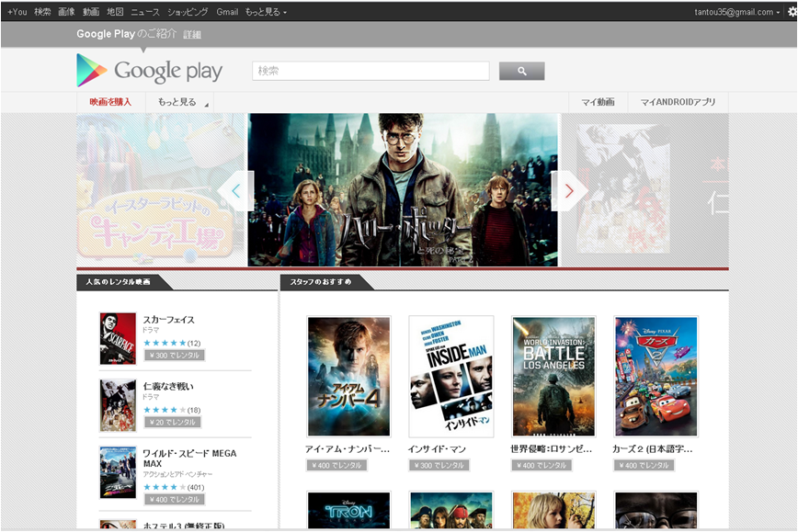
Task: Open ショッピング in the top bar
Action: click(188, 12)
